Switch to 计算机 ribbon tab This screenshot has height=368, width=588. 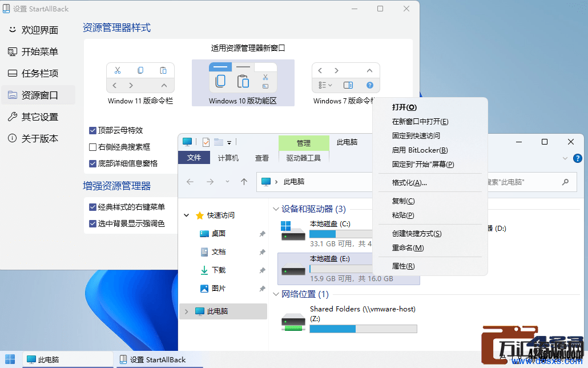(x=228, y=158)
